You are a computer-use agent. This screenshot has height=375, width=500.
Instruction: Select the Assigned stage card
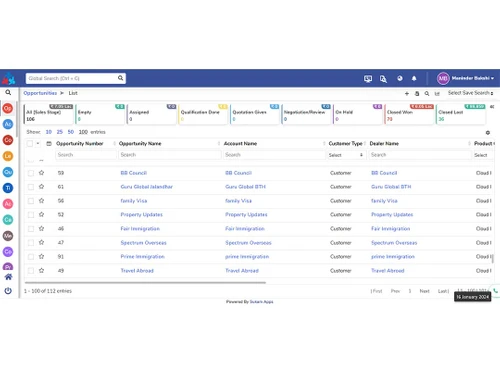coord(152,114)
